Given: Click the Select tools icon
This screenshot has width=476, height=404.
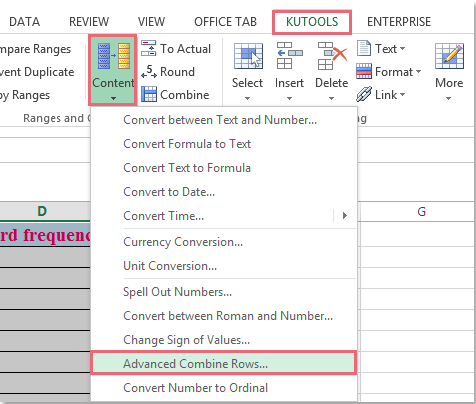Looking at the screenshot, I should (x=248, y=56).
